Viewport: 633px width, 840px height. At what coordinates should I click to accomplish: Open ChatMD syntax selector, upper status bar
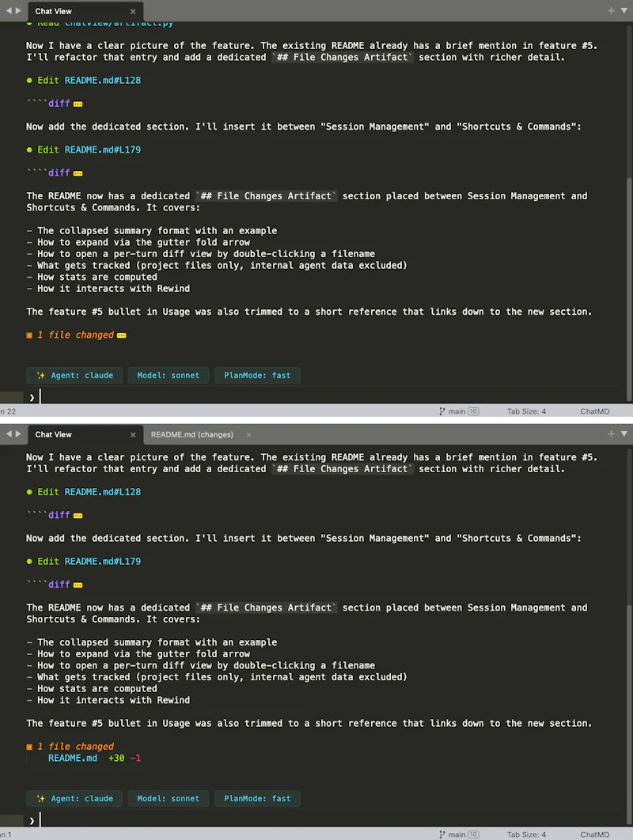595,411
